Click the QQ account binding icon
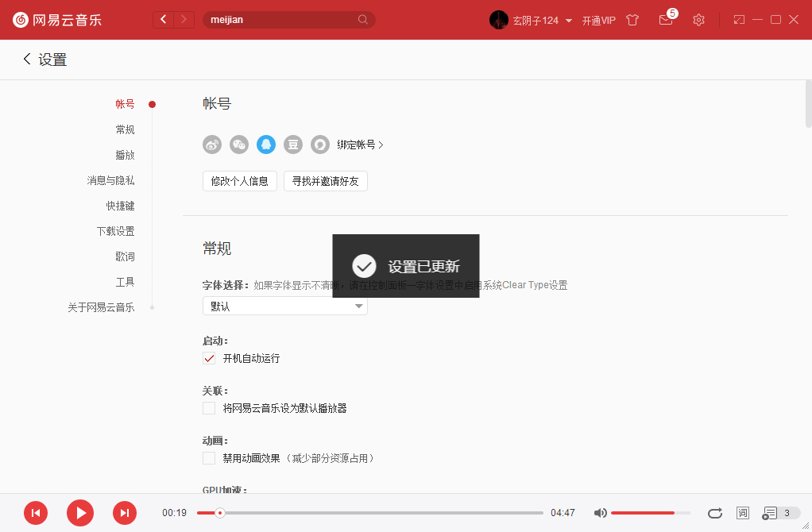 coord(266,145)
